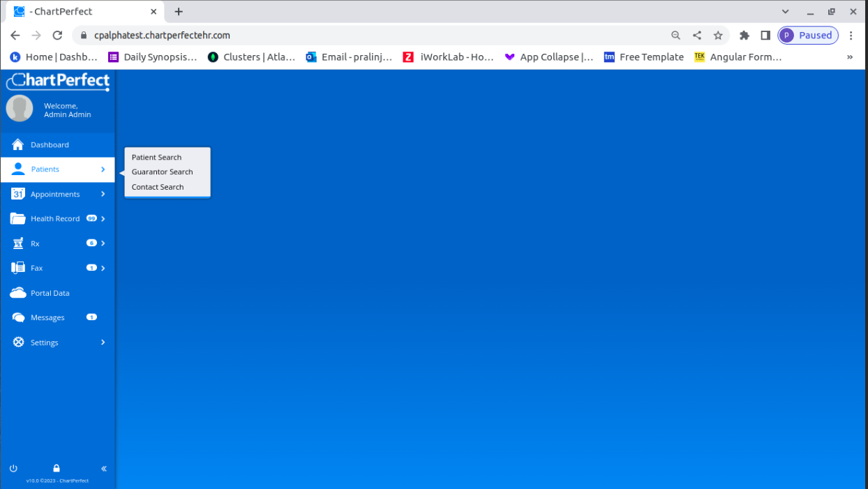Click the lock screen padlock icon
The width and height of the screenshot is (868, 489).
pos(57,468)
